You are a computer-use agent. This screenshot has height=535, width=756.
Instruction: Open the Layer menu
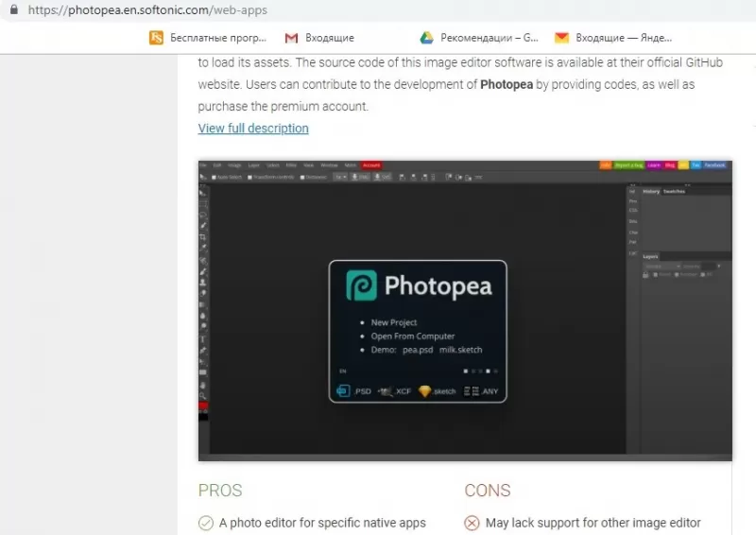(x=253, y=165)
